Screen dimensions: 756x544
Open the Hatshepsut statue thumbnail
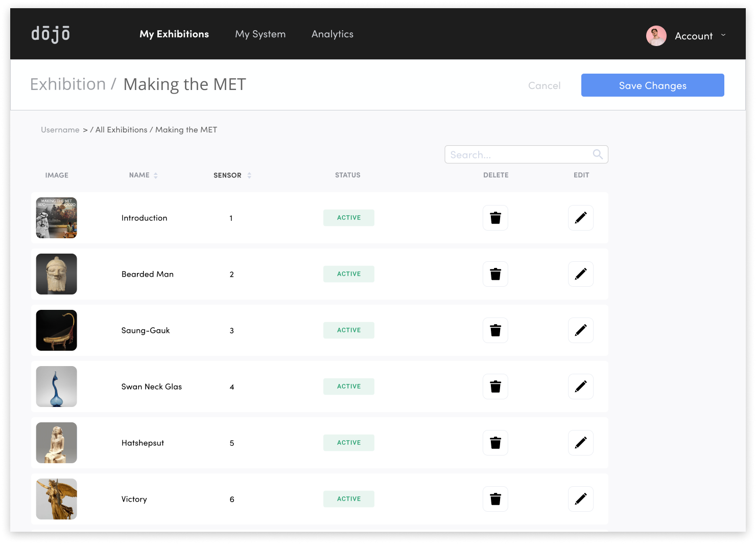[57, 443]
